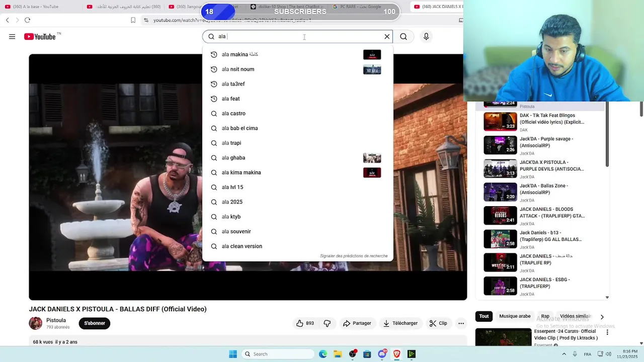
Task: Select 'ala lvl 15' suggestion
Action: click(x=297, y=187)
